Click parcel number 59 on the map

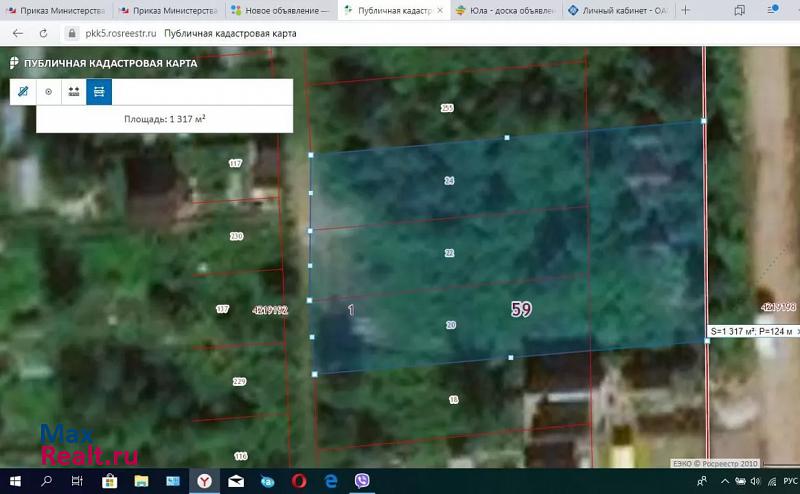521,309
